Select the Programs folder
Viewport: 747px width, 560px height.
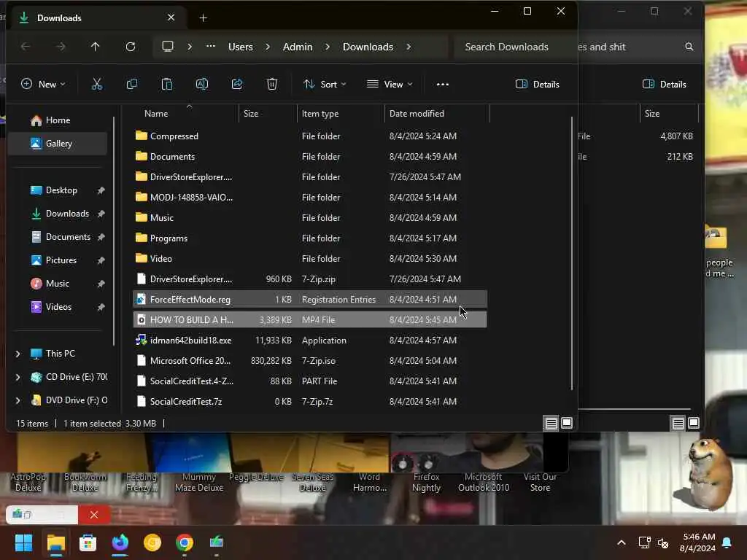pos(309,238)
